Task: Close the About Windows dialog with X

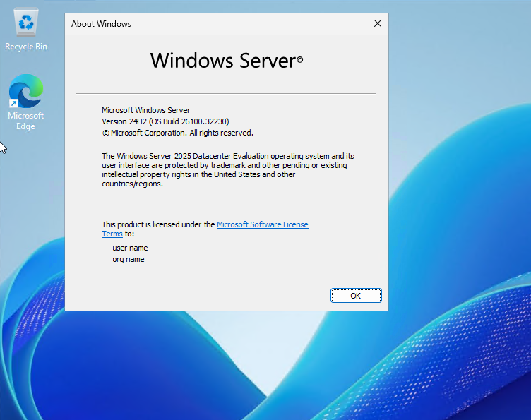Action: 377,23
